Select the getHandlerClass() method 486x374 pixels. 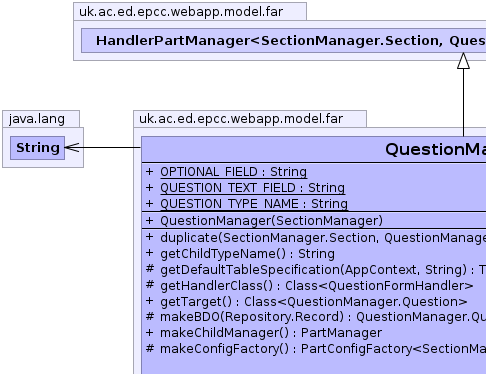pyautogui.click(x=317, y=286)
